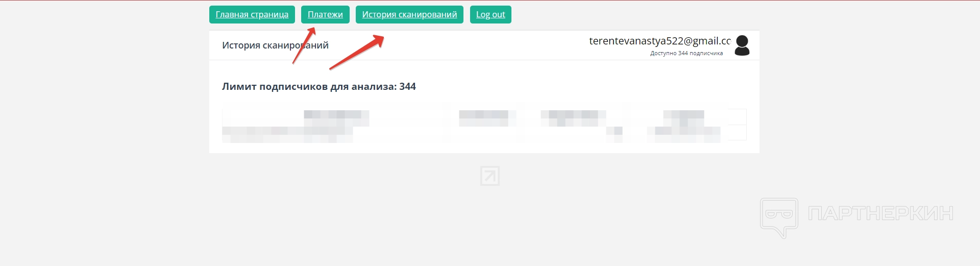The image size is (980, 266).
Task: Open История сканирований from the top navigation
Action: (409, 14)
